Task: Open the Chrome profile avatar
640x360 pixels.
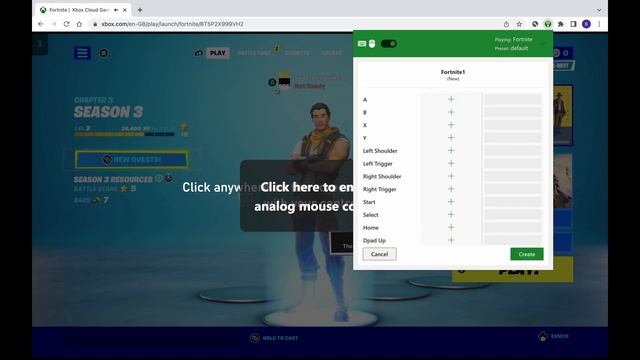Action: pyautogui.click(x=587, y=24)
